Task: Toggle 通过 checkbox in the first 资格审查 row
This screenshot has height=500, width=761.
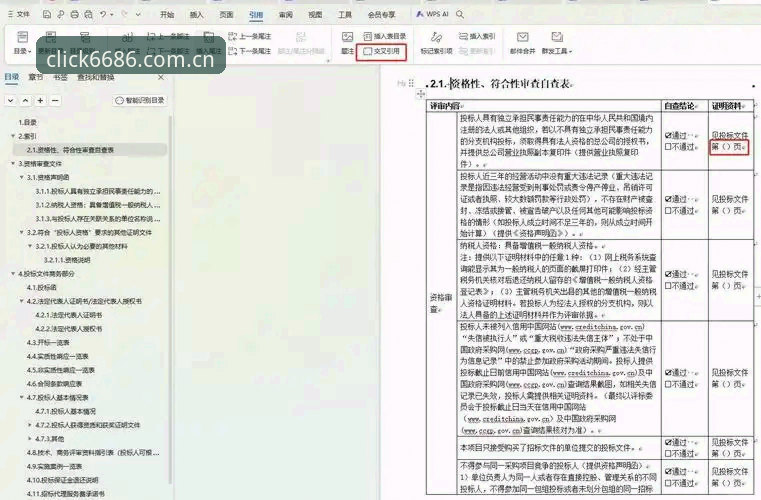Action: (668, 135)
